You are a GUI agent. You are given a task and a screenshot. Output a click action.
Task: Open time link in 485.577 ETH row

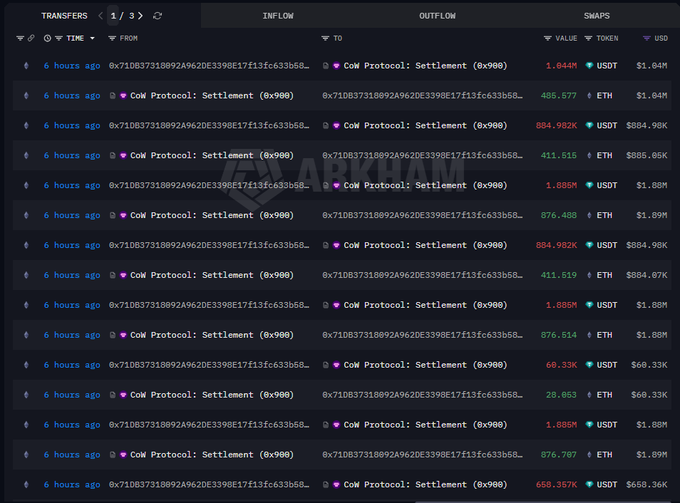coord(72,95)
